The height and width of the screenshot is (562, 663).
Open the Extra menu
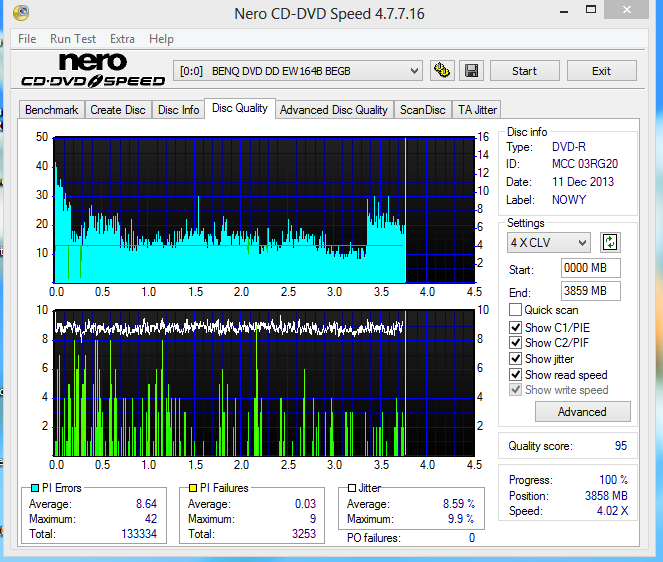[x=122, y=39]
